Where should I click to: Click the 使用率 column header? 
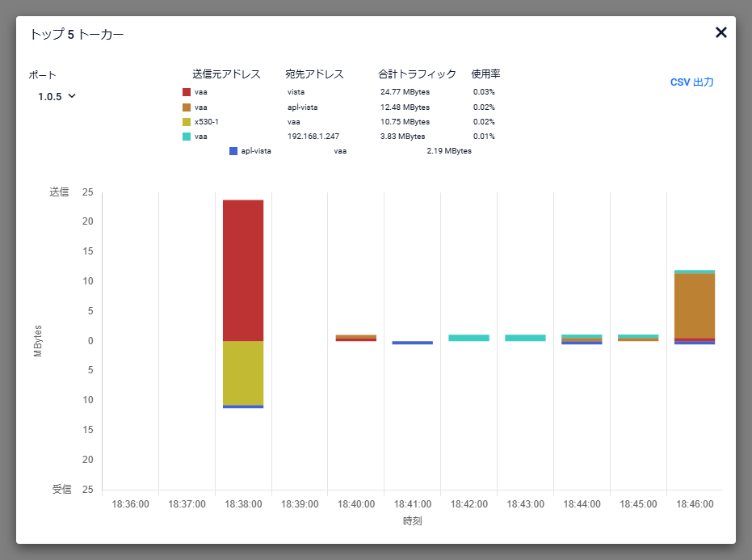click(485, 74)
